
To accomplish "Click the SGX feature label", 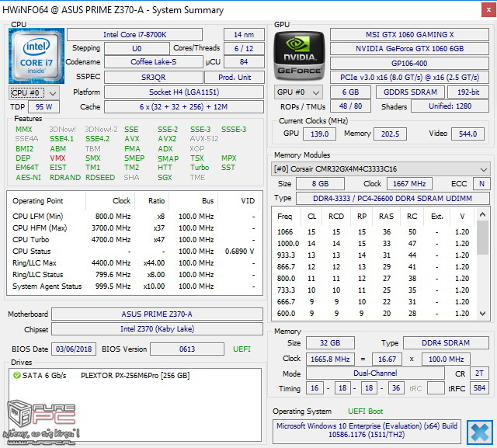I will click(x=165, y=178).
